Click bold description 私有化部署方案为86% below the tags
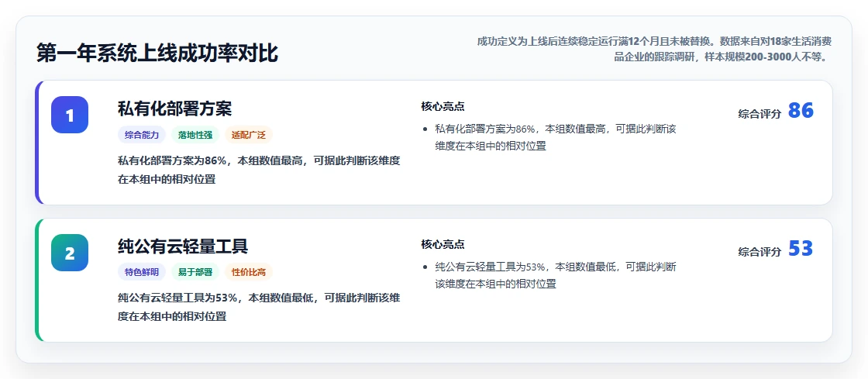The width and height of the screenshot is (868, 379). [259, 170]
